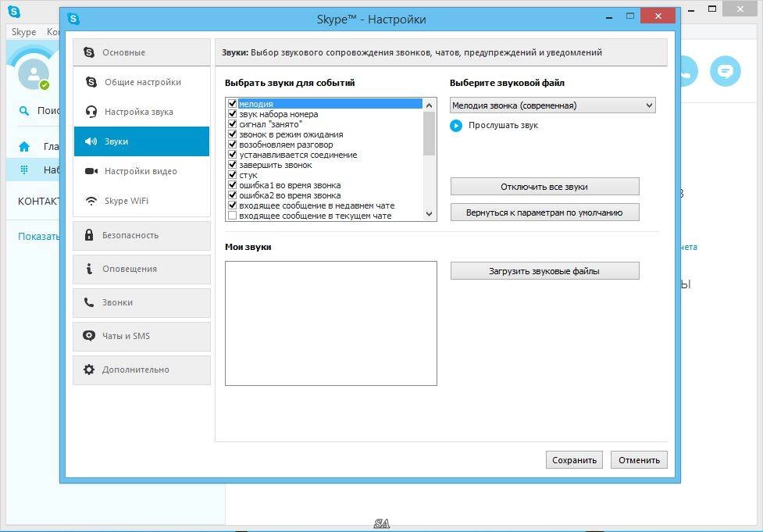763x532 pixels.
Task: Select the стук entry text in the list
Action: tap(248, 175)
